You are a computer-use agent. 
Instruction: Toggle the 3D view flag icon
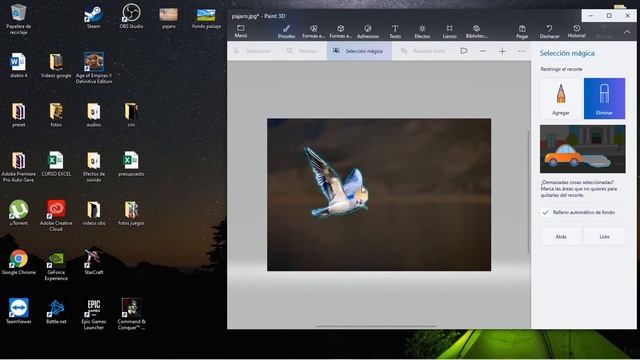coord(464,51)
